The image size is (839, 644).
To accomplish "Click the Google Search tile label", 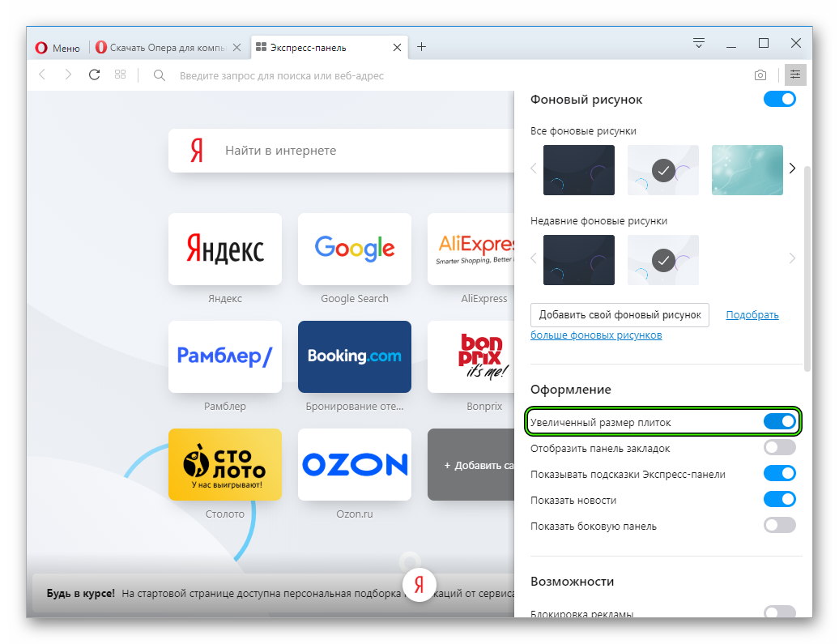I will [x=354, y=299].
